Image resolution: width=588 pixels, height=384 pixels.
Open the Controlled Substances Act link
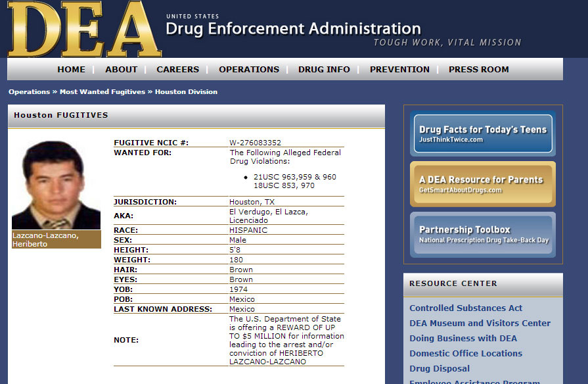[466, 308]
